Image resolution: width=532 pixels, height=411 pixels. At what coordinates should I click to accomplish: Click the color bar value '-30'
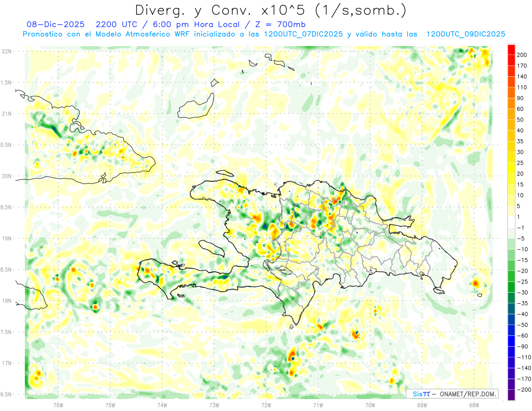tap(523, 293)
